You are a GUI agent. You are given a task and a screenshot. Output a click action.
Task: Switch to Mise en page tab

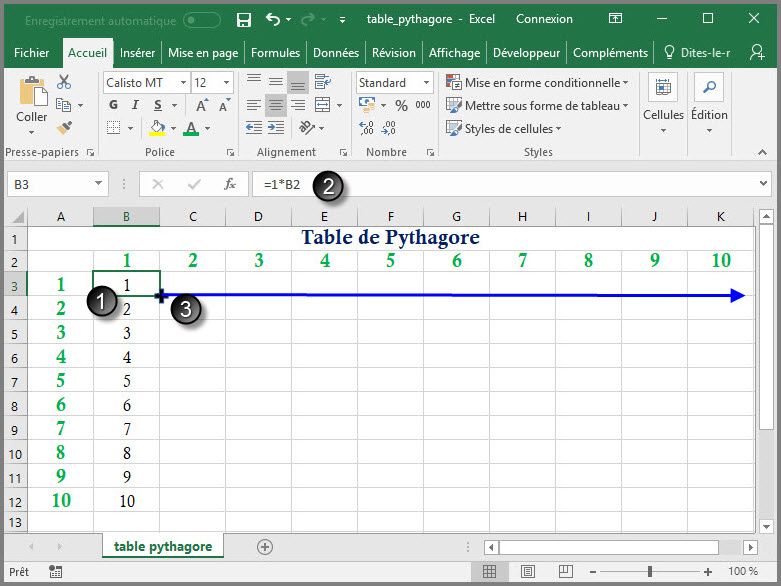point(203,53)
